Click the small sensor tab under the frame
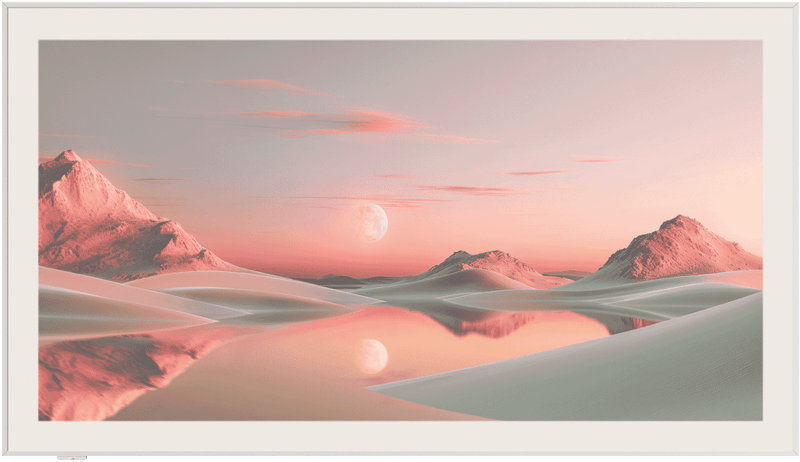This screenshot has height=462, width=800. pyautogui.click(x=71, y=458)
